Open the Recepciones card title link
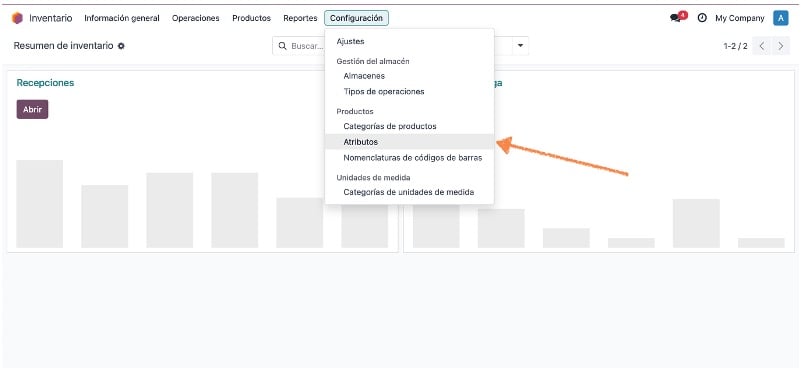The width and height of the screenshot is (801, 368). (x=45, y=83)
